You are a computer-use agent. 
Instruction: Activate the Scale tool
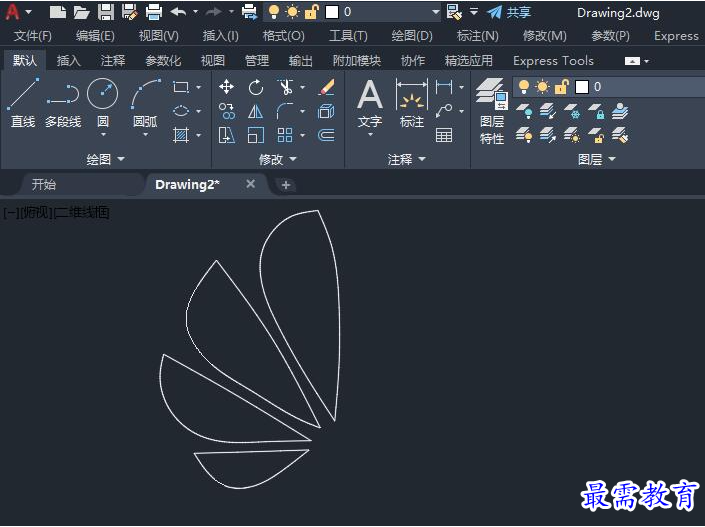[256, 135]
